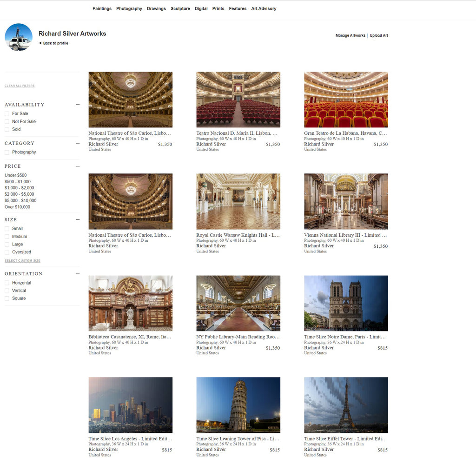Switch to the Sculpture navigation category
Viewport: 476px width, 464px height.
click(x=180, y=8)
